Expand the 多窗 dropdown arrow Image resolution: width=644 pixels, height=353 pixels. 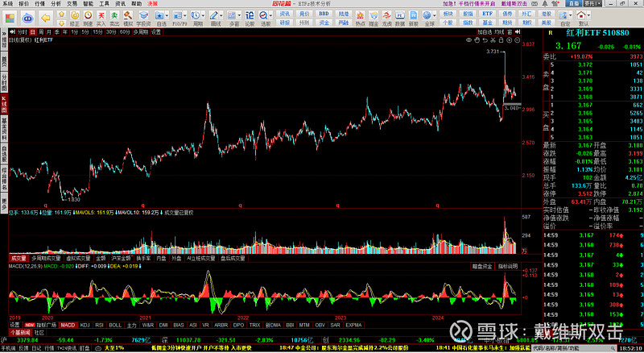point(239,15)
